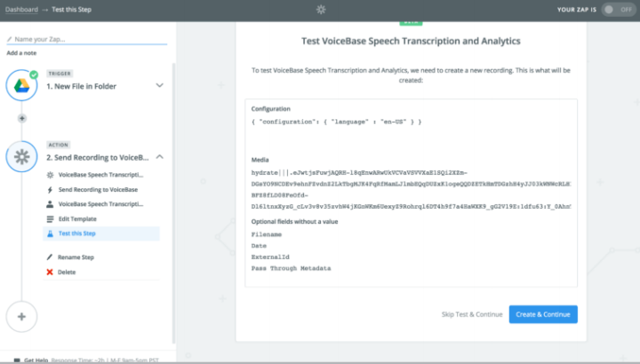The height and width of the screenshot is (364, 640).
Task: Add a step between trigger and action
Action: (x=22, y=118)
